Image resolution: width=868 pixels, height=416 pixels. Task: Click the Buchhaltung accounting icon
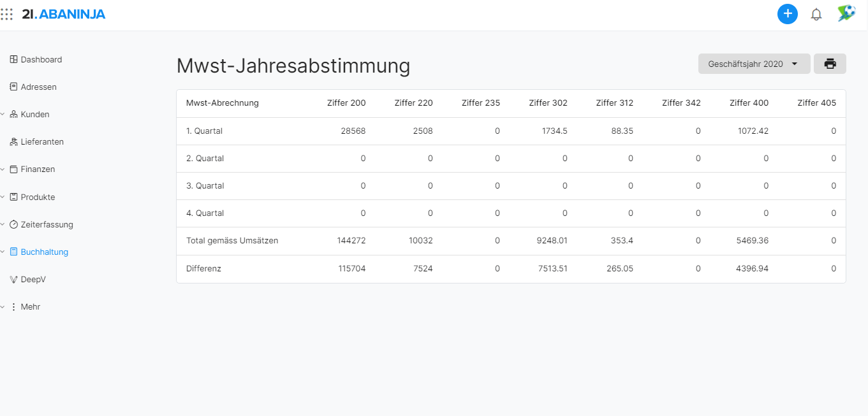pyautogui.click(x=15, y=252)
